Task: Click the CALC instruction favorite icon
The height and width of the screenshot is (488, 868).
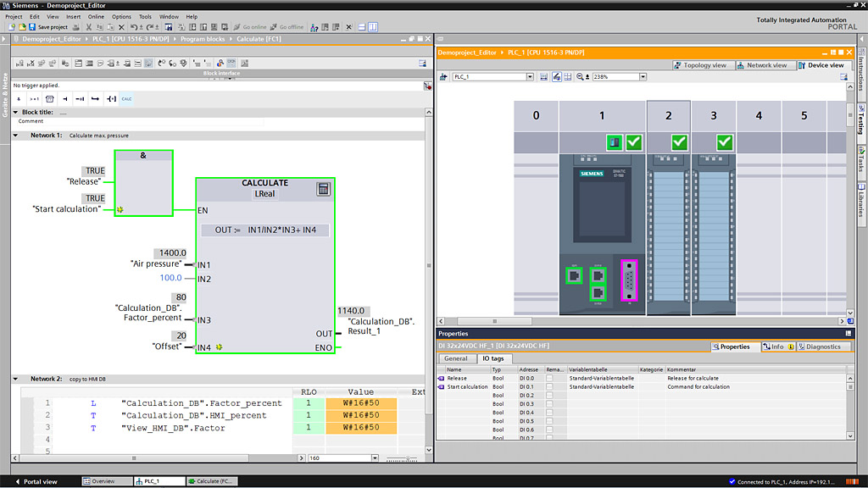Action: 126,99
